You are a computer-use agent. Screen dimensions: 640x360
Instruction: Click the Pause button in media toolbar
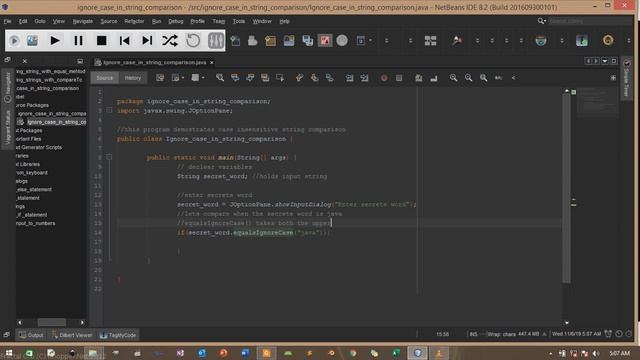click(x=78, y=40)
